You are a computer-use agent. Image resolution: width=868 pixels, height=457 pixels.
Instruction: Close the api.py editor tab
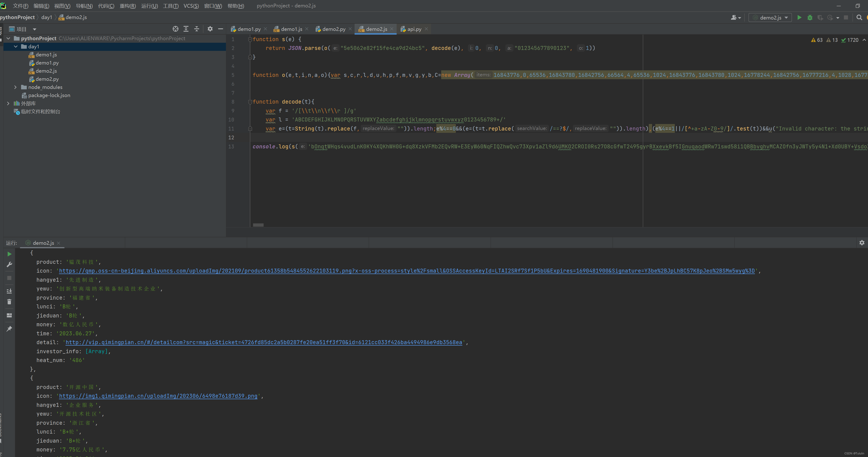point(426,29)
